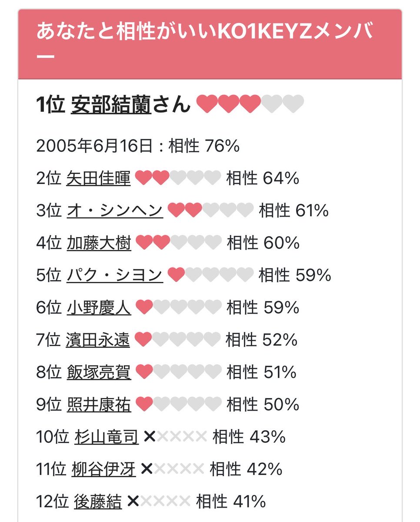Open the 照井康祐 member link
The width and height of the screenshot is (420, 522).
click(x=99, y=405)
